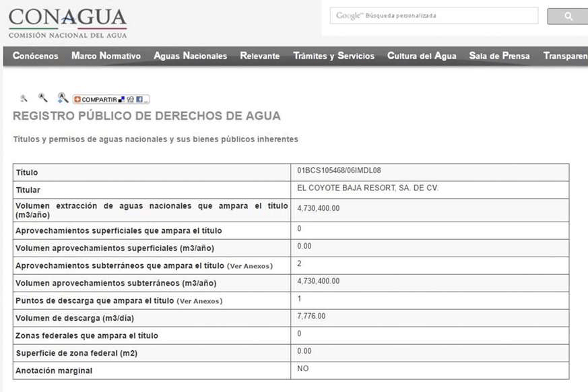
Task: Select Aguas Nacionales in navigation bar
Action: (190, 57)
